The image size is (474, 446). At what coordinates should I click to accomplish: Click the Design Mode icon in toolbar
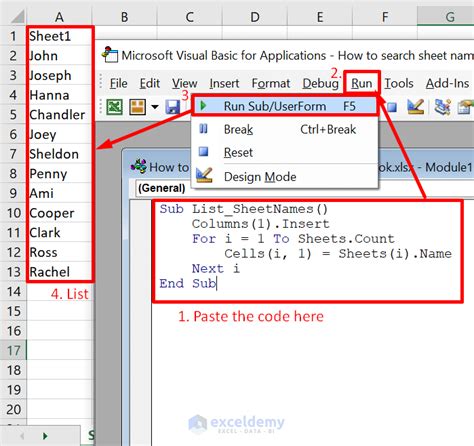(x=416, y=107)
